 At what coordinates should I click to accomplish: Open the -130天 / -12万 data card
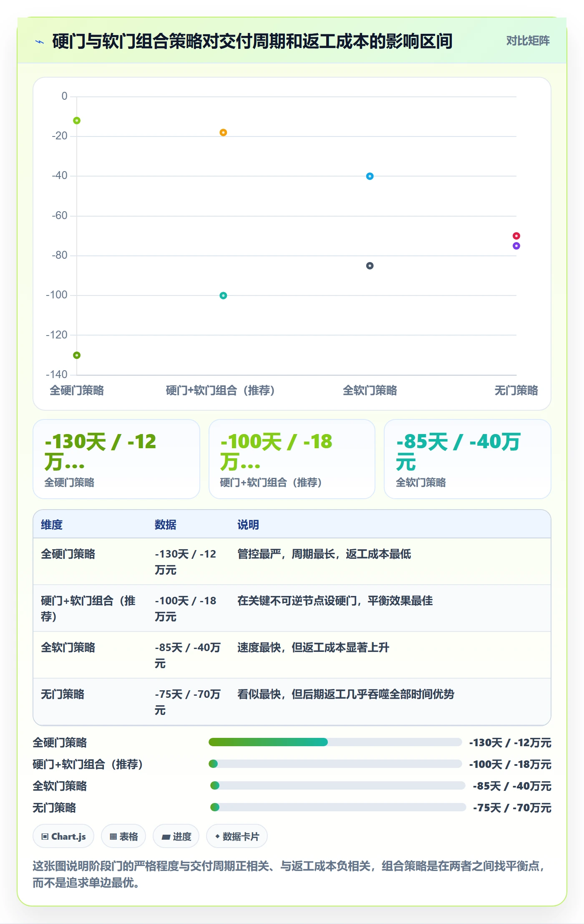pos(116,459)
